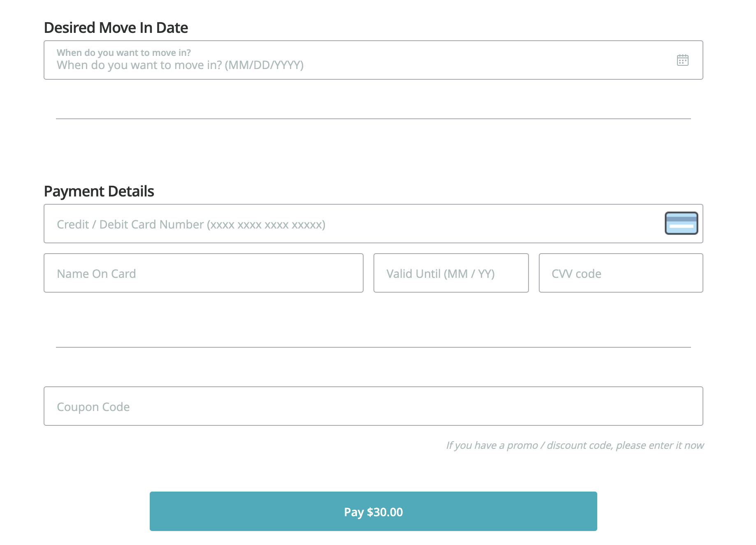Click the Valid Until expiry field
756x545 pixels.
(451, 273)
